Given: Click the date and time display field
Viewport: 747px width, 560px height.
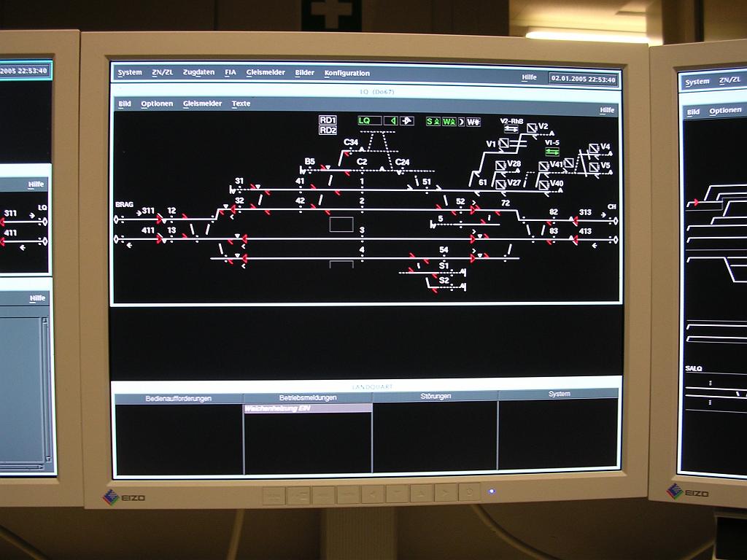Looking at the screenshot, I should coord(584,79).
